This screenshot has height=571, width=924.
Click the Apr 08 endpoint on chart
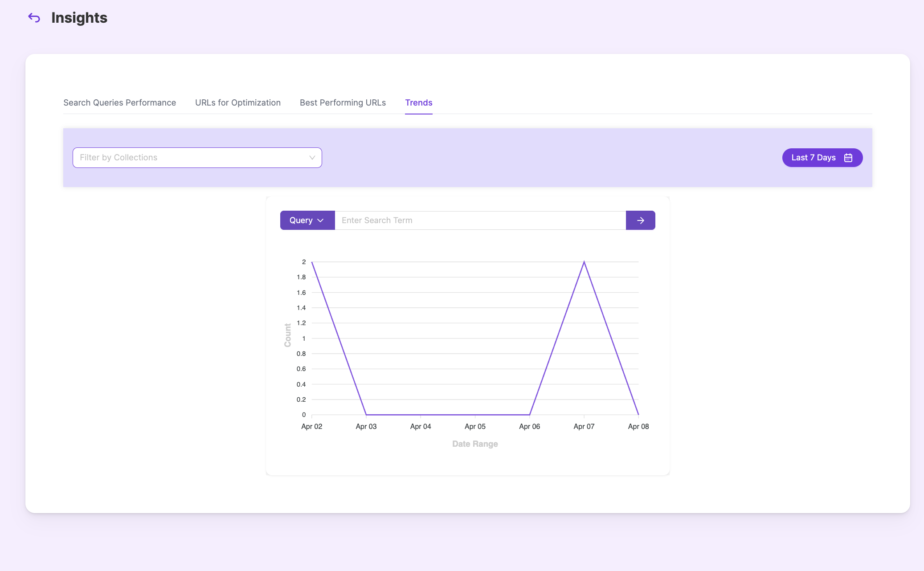tap(638, 414)
